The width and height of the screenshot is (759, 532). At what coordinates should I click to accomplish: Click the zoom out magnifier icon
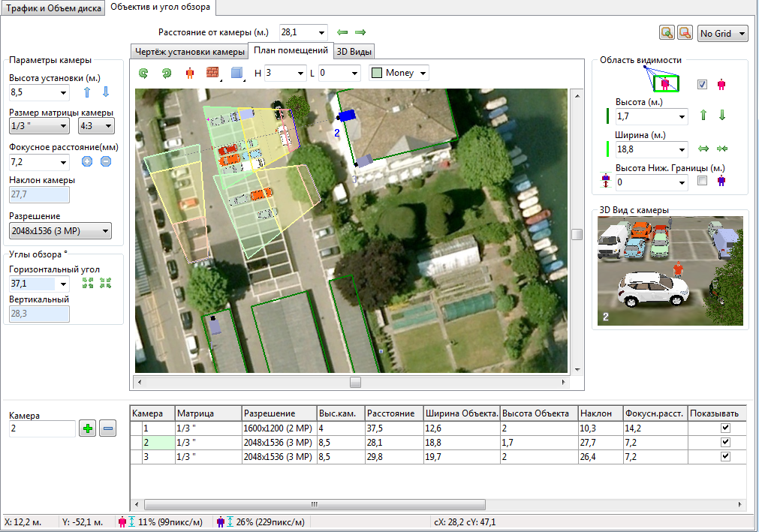tap(684, 33)
